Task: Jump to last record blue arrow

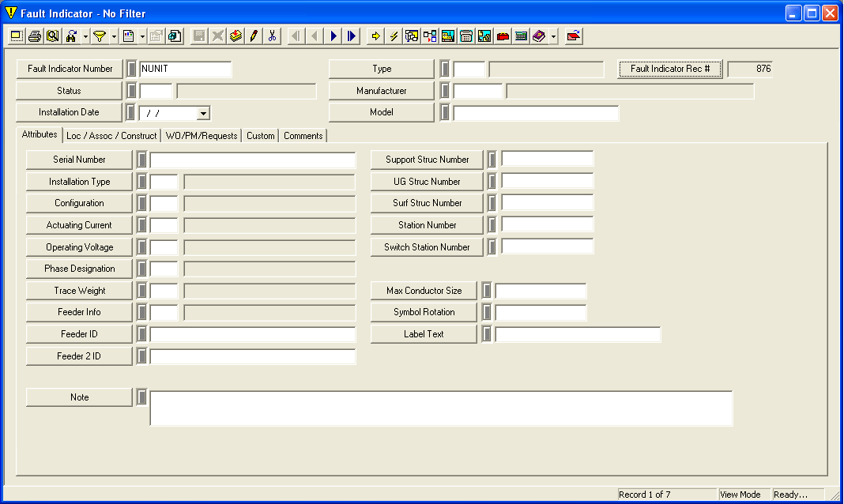Action: [x=352, y=36]
